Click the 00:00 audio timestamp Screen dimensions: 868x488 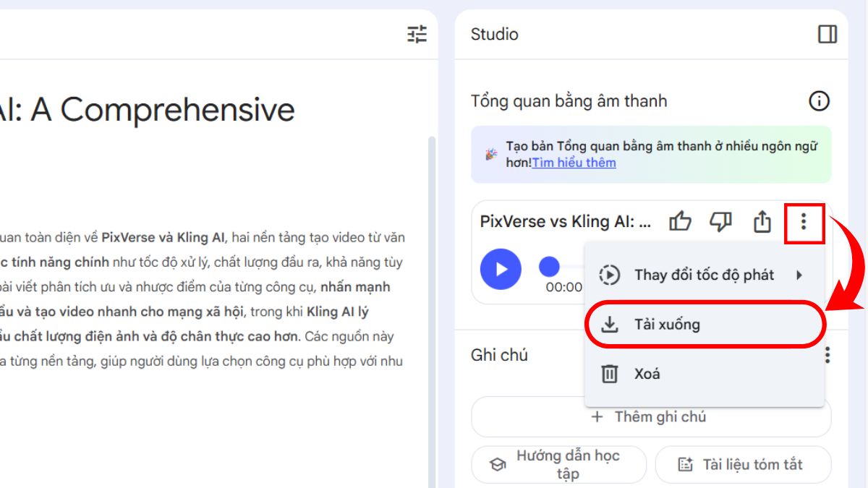[564, 287]
